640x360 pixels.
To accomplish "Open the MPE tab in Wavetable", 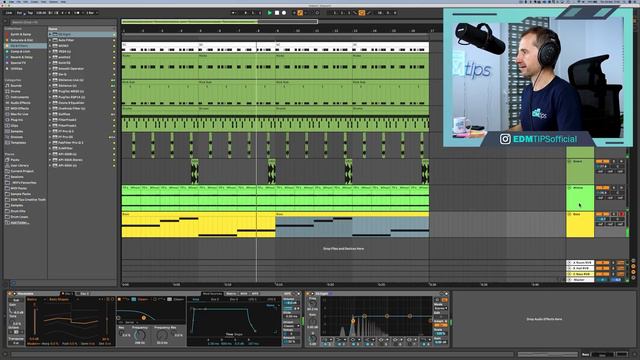I will tap(255, 293).
